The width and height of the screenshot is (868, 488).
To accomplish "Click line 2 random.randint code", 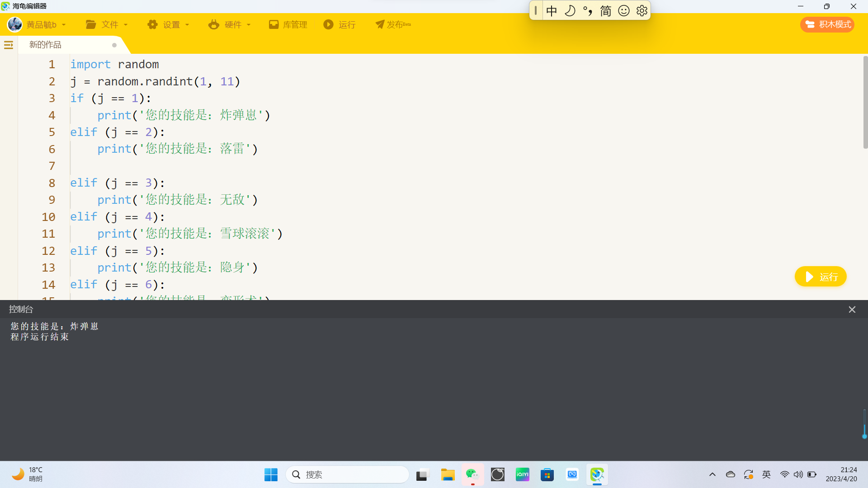I will (x=155, y=81).
